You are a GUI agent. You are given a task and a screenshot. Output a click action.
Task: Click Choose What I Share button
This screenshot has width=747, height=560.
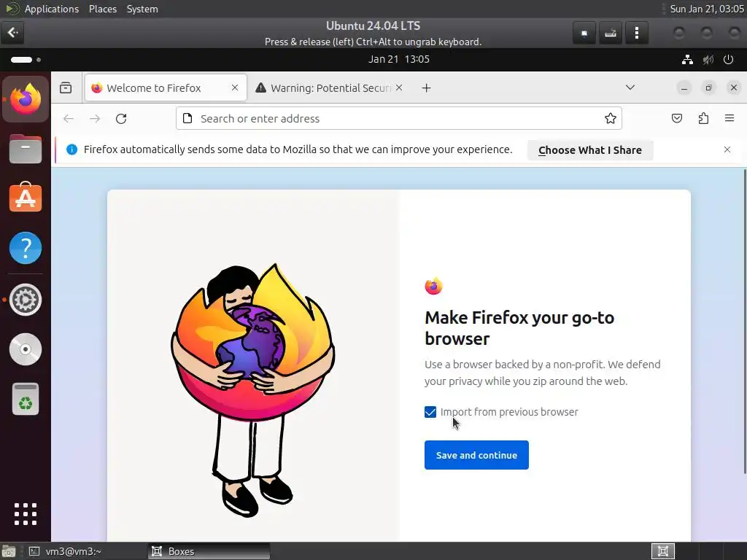(x=589, y=150)
